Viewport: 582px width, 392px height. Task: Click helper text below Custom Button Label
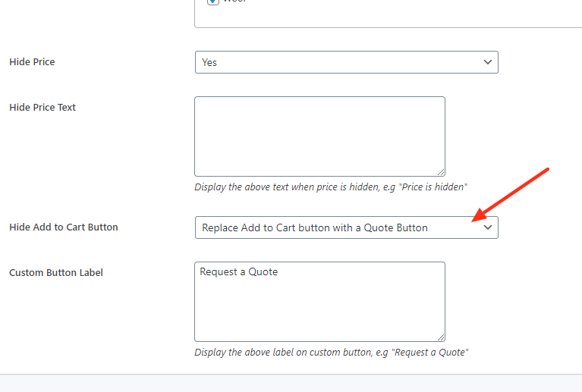point(332,352)
